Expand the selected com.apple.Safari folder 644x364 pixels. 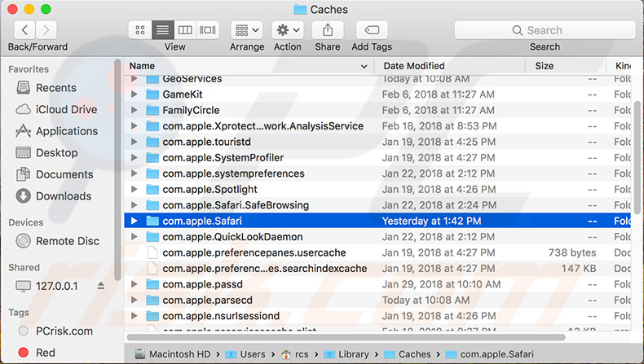point(134,221)
